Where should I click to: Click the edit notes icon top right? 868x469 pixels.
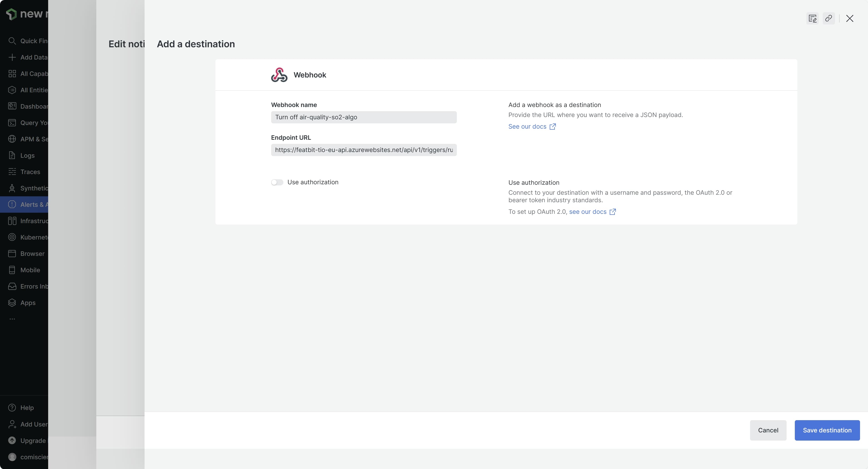(812, 18)
